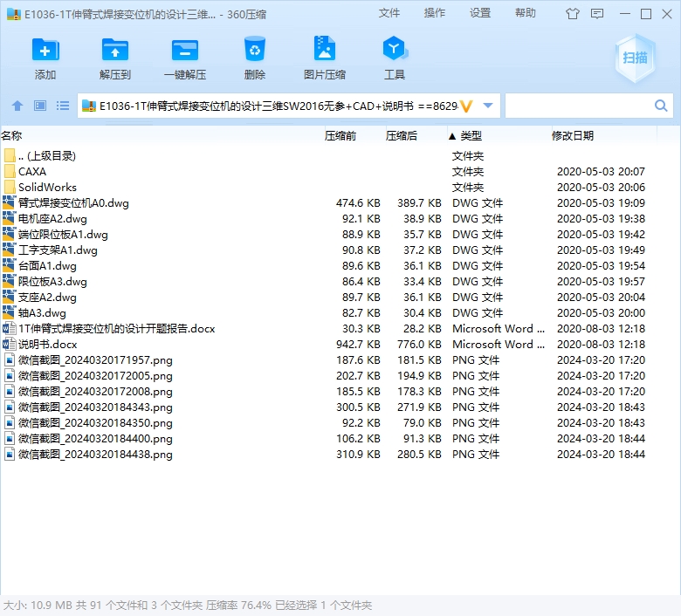The image size is (681, 616).
Task: Click the PNG icon of 微信截图_20240320184438.png
Action: click(9, 454)
